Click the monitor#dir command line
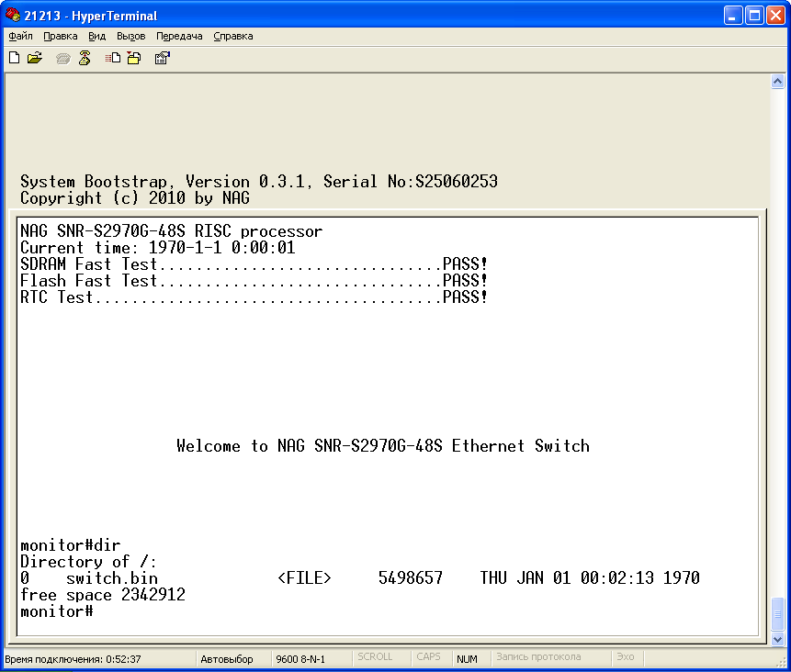The width and height of the screenshot is (791, 672). click(x=71, y=545)
